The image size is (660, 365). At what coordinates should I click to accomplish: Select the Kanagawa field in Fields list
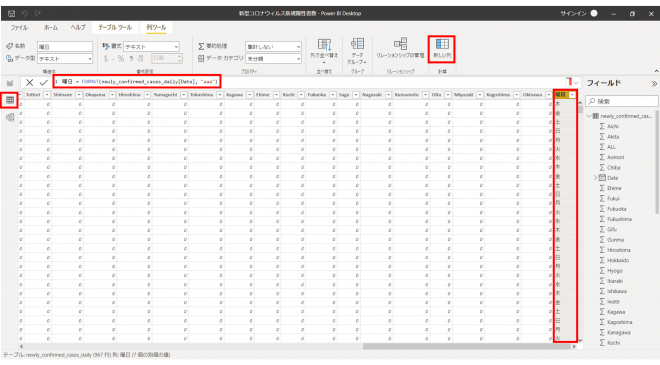619,332
